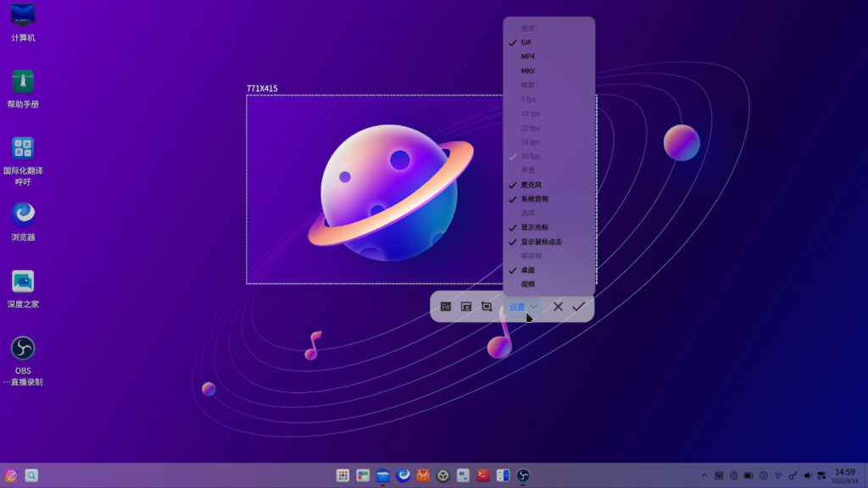This screenshot has width=868, height=488.
Task: Toggle the 麦克风 microphone option
Action: 531,185
